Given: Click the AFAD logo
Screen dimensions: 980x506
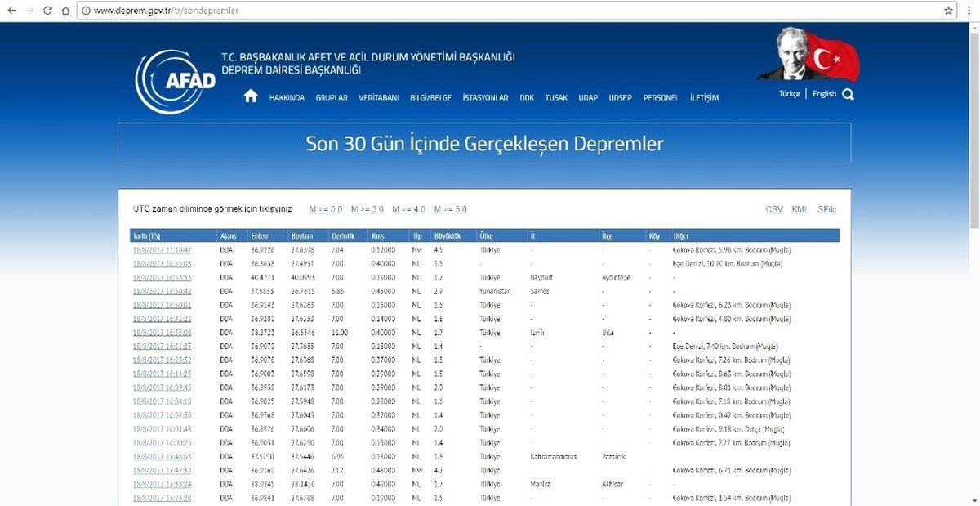Looking at the screenshot, I should click(x=176, y=81).
